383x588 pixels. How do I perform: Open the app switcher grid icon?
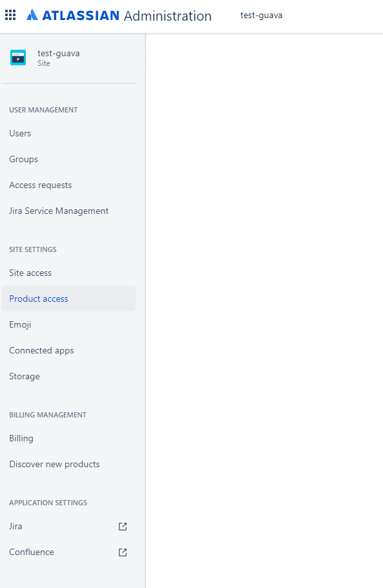10,16
